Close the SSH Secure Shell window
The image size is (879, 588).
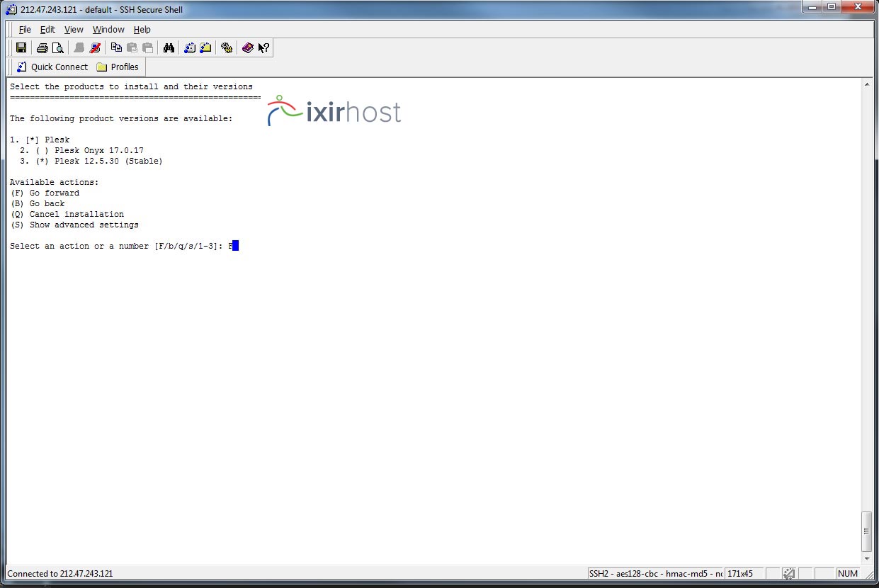coord(857,7)
